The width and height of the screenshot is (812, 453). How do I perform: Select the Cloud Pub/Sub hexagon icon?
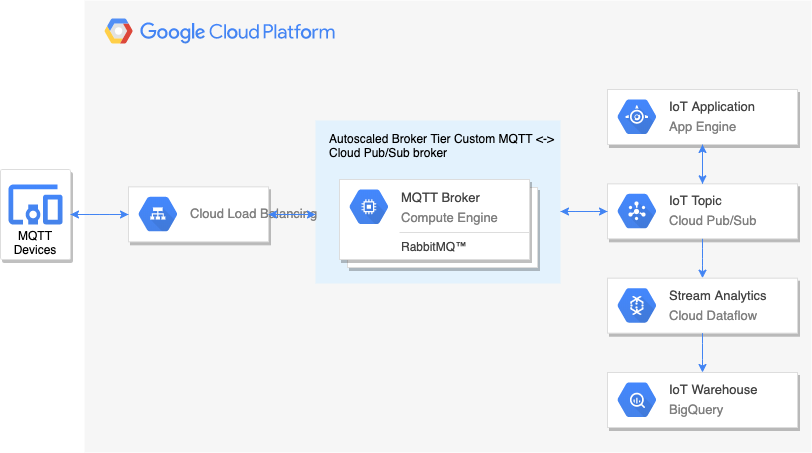pos(637,211)
